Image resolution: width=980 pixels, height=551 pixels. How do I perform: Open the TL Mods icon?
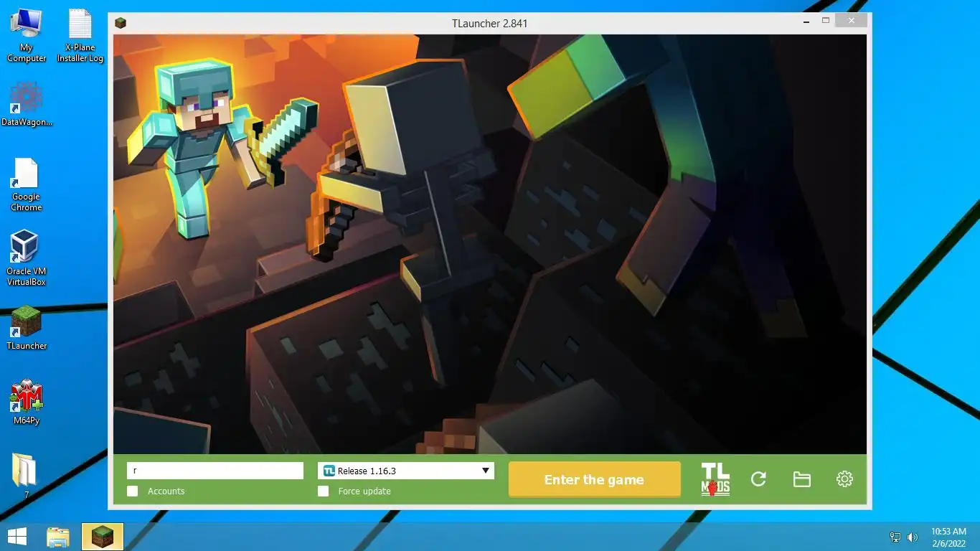pyautogui.click(x=715, y=479)
